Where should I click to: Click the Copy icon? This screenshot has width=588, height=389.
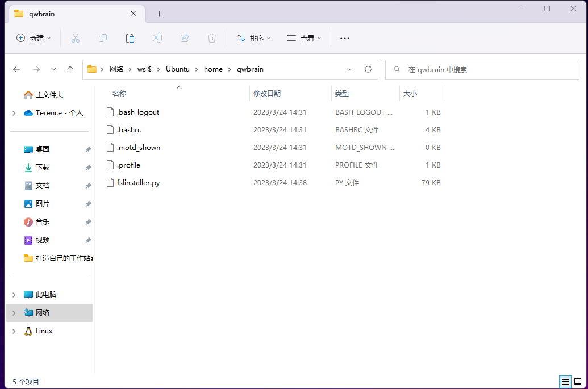pos(103,38)
